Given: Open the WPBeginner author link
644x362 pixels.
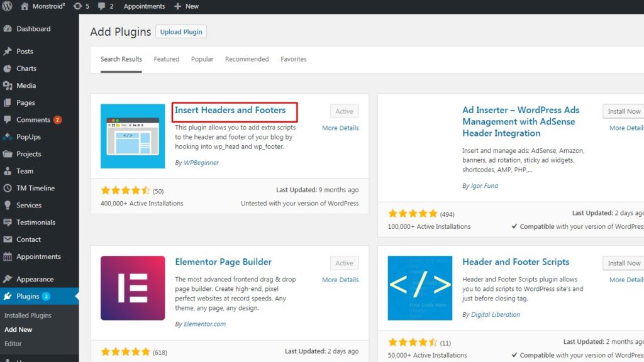Looking at the screenshot, I should [201, 163].
